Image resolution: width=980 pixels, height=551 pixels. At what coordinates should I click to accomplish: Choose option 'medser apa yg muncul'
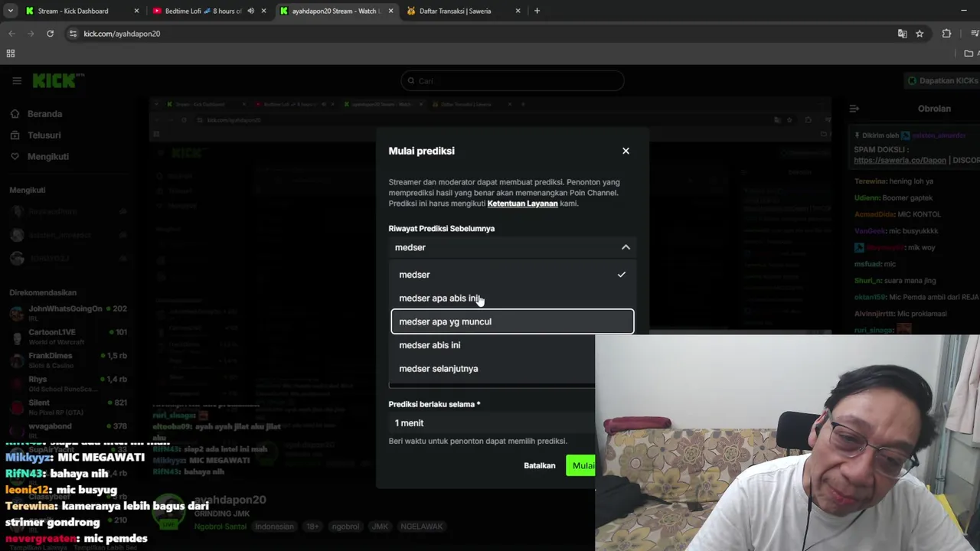click(x=511, y=321)
